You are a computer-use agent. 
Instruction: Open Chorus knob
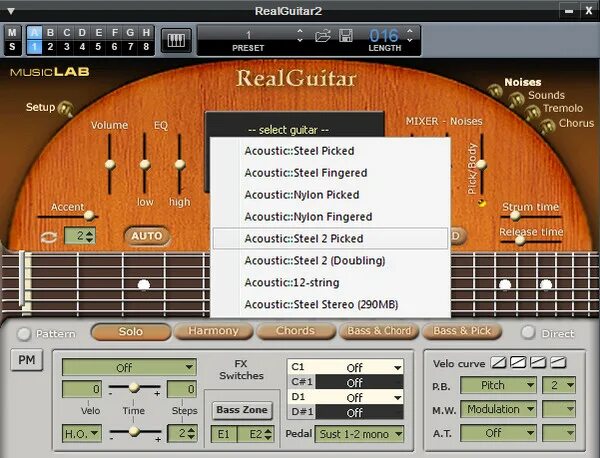[548, 126]
